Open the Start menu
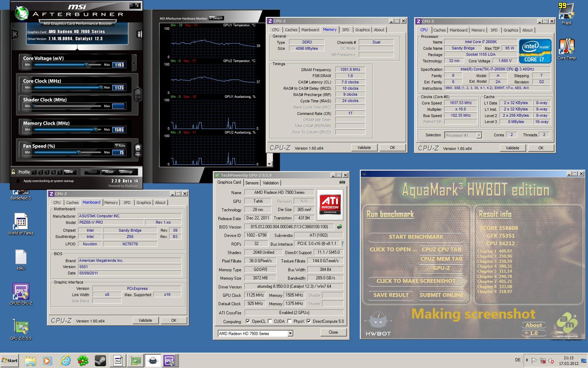 pos(9,361)
